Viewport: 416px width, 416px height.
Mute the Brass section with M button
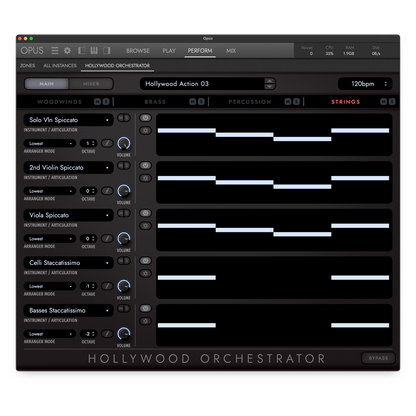[193, 102]
